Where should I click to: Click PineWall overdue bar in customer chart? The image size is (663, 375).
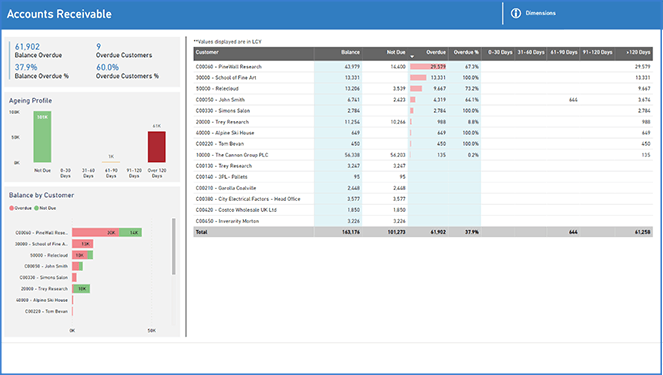[96, 233]
